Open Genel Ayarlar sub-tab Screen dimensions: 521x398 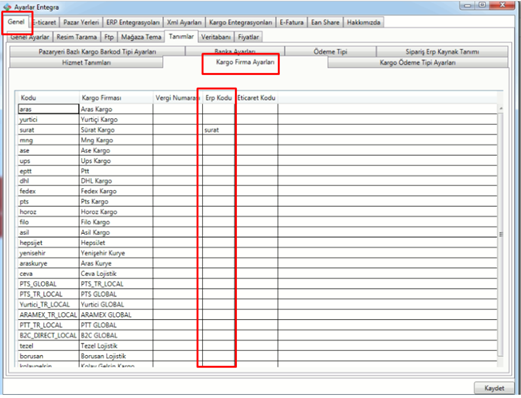pos(30,37)
